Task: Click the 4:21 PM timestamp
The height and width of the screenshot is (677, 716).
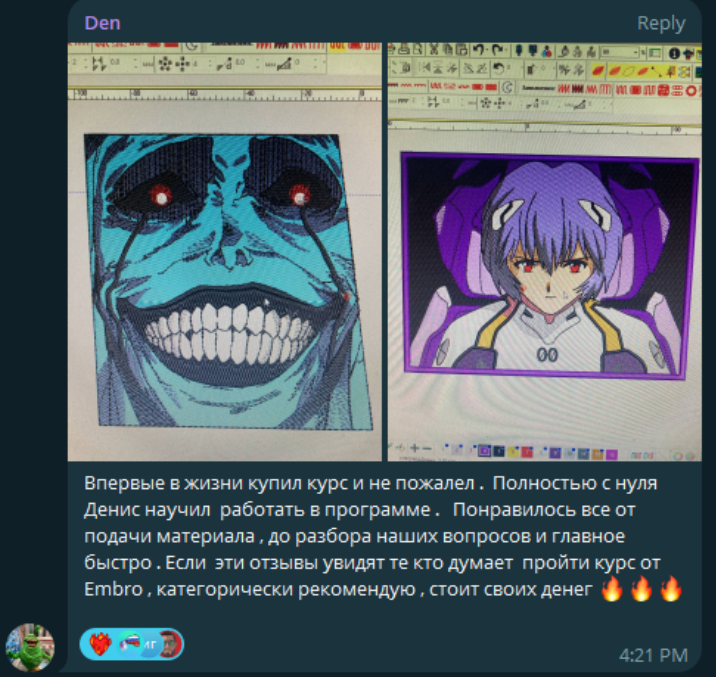Action: (653, 655)
